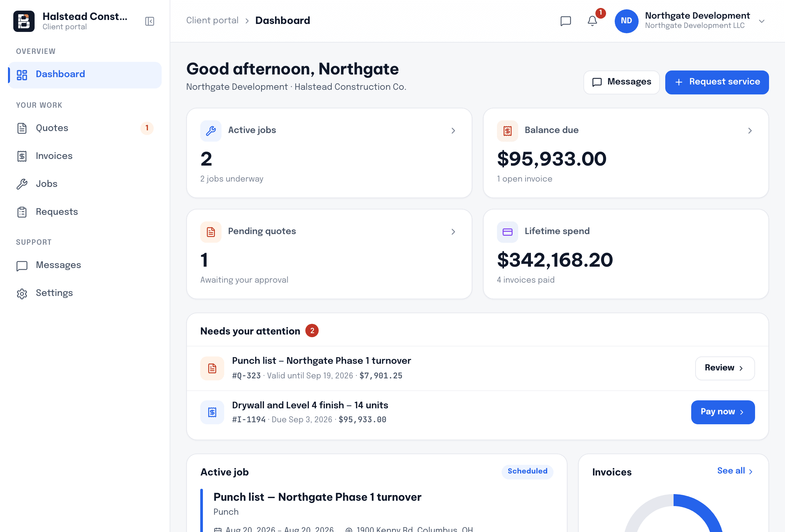785x532 pixels.
Task: Click the $7,901.25 quote amount
Action: (x=381, y=376)
